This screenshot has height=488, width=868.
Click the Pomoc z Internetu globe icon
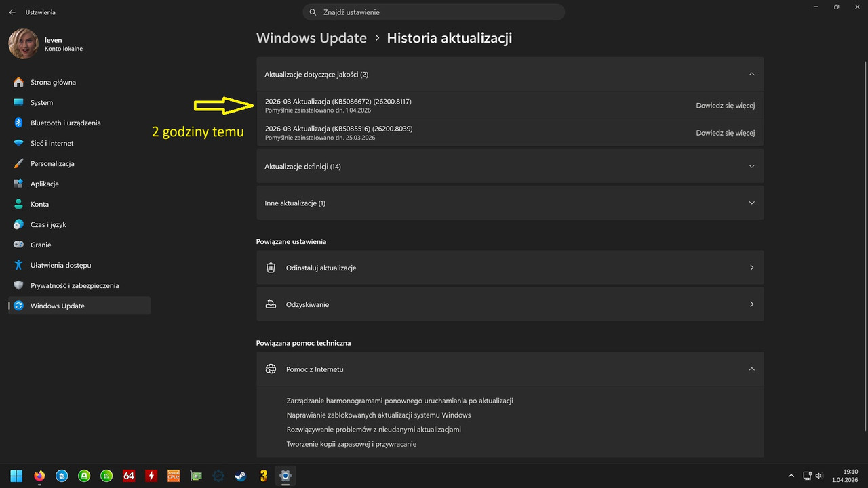271,369
